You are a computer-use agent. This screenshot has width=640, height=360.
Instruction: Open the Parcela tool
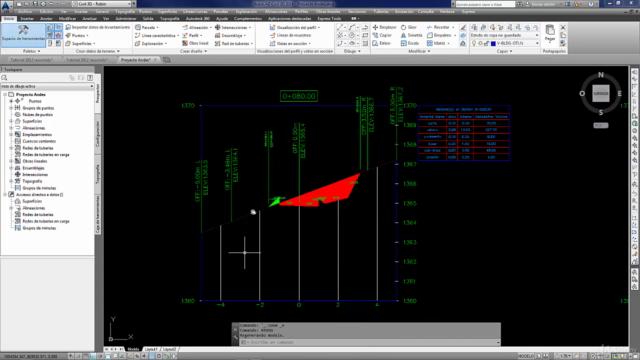point(147,27)
